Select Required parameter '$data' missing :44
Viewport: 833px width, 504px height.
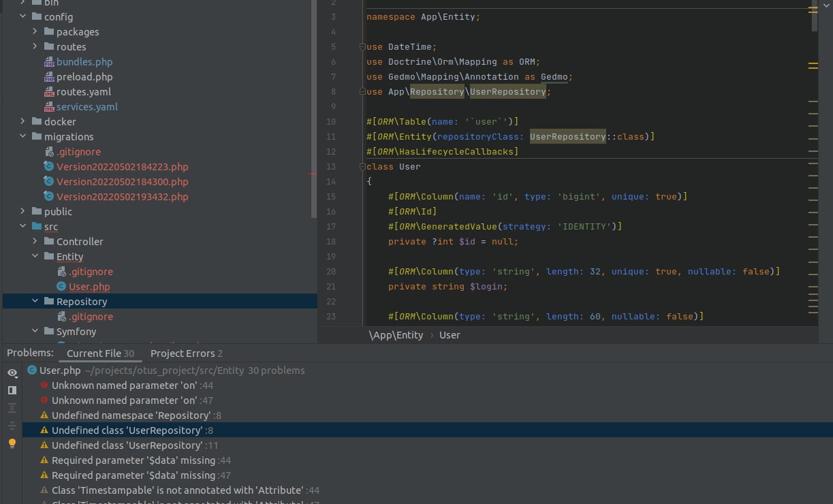coord(427,460)
